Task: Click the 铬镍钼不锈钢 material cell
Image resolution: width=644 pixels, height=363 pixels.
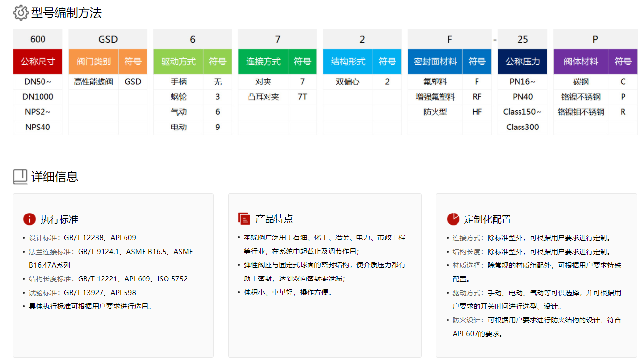Action: 581,112
